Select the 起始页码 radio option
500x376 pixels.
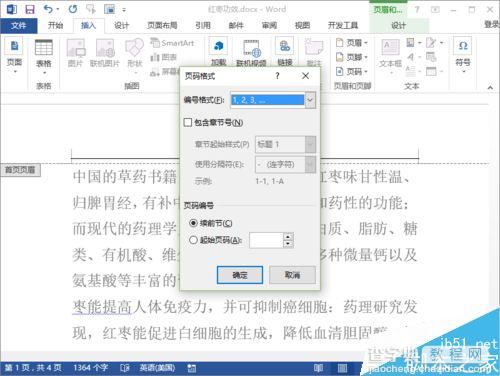click(193, 240)
